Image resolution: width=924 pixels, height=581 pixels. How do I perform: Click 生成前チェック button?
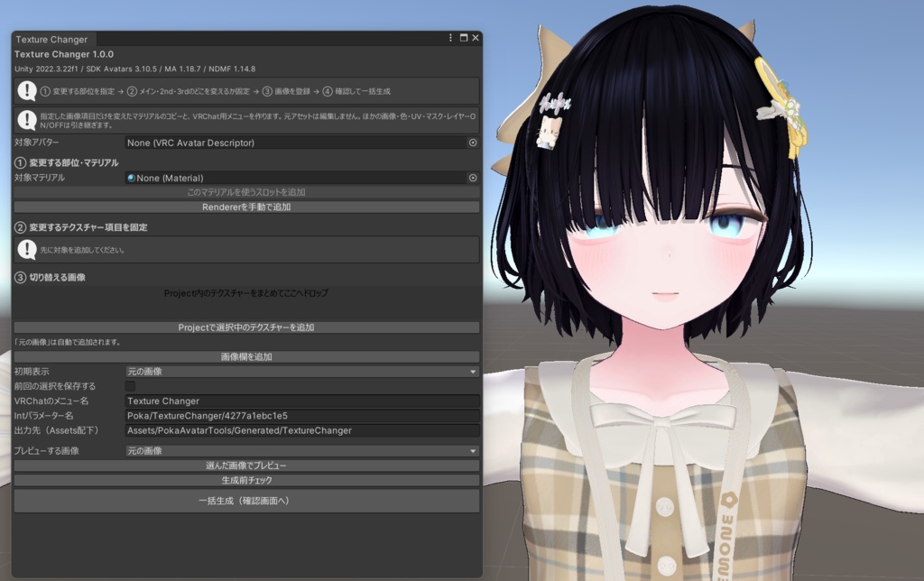[246, 480]
